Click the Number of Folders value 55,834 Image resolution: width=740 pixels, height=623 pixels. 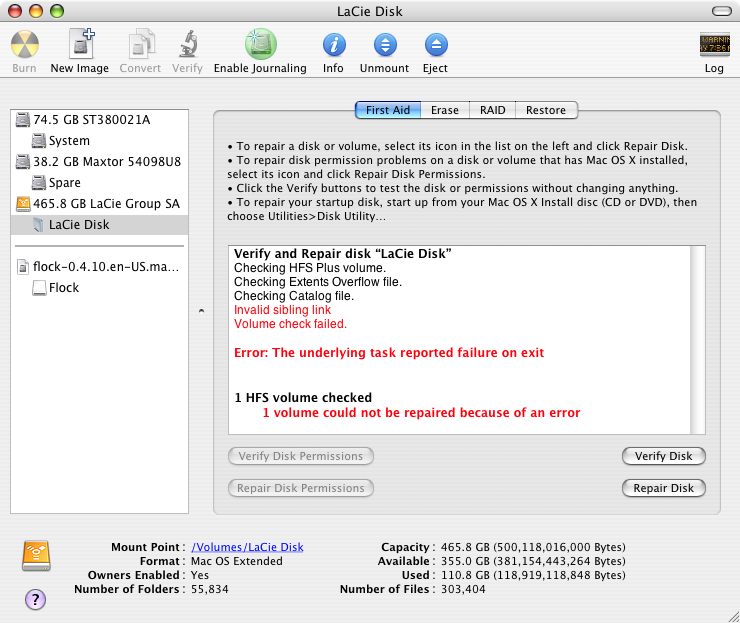[210, 589]
